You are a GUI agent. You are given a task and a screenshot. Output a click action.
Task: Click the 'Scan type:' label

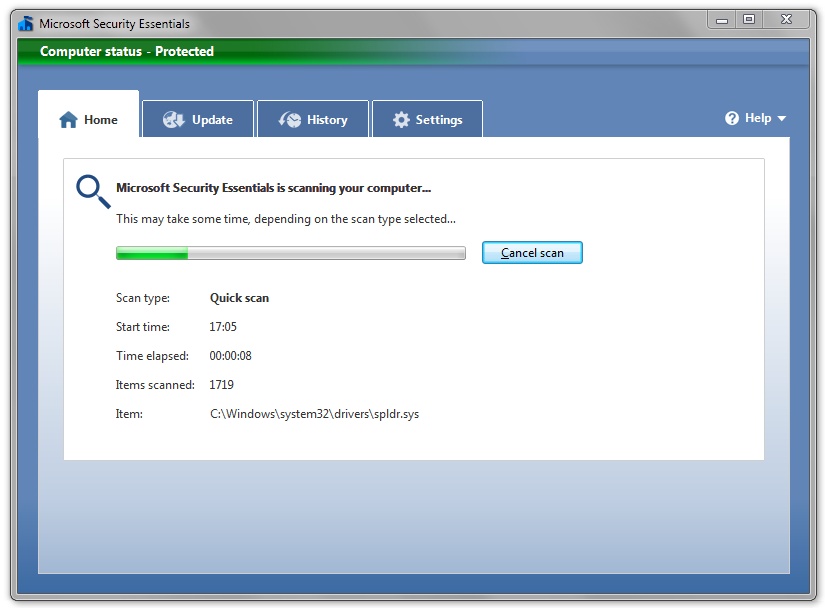click(143, 298)
